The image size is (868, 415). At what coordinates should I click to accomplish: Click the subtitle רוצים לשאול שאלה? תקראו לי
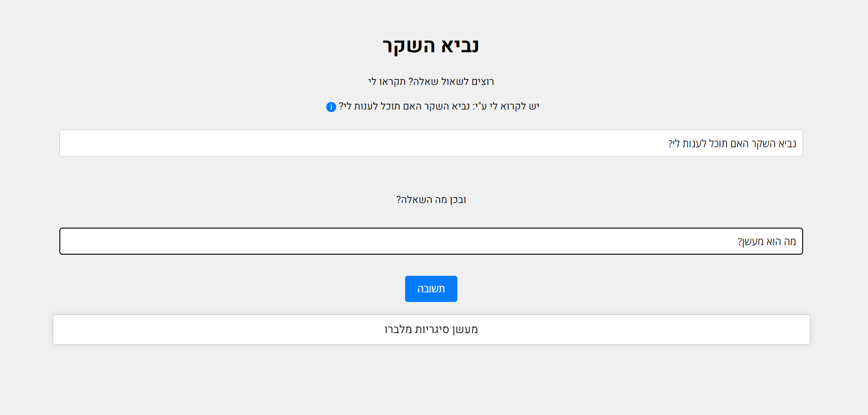(431, 81)
